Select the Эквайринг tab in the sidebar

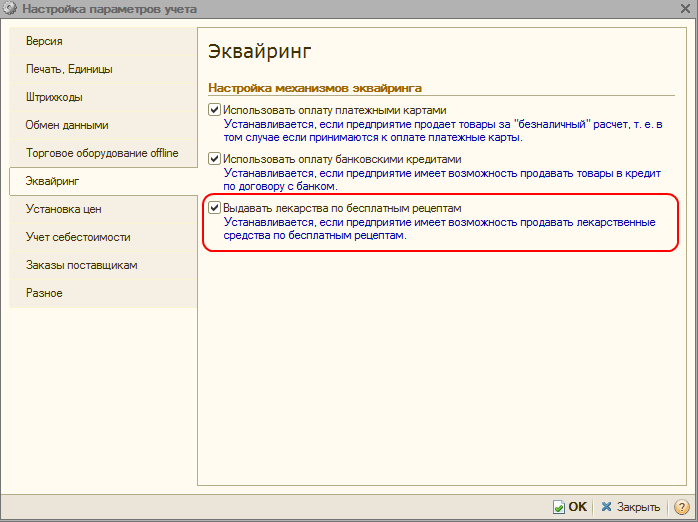[52, 181]
